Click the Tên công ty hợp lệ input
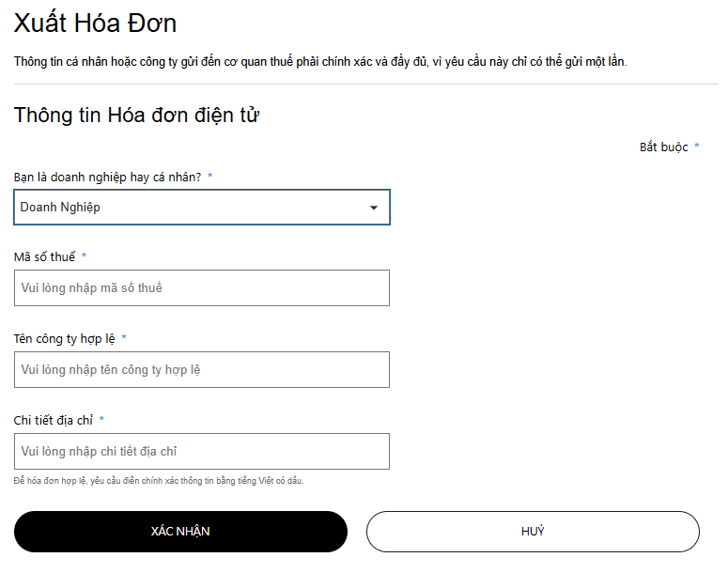This screenshot has height=573, width=728. coord(201,370)
